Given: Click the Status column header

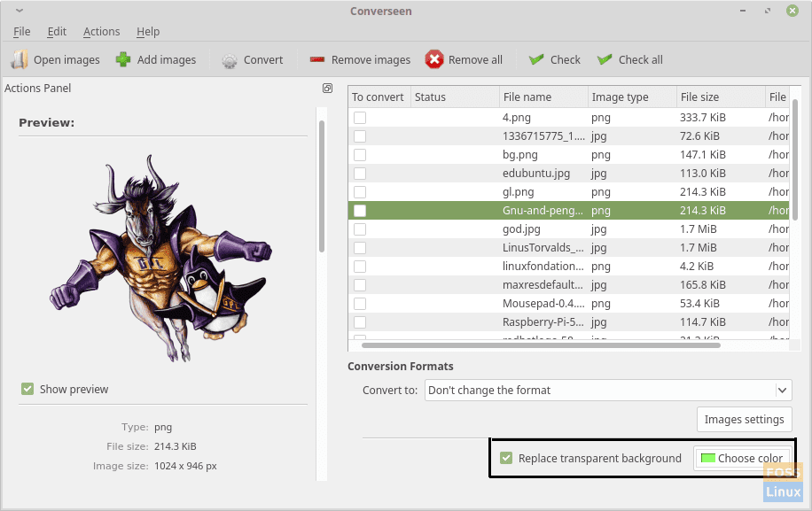Looking at the screenshot, I should tap(455, 97).
